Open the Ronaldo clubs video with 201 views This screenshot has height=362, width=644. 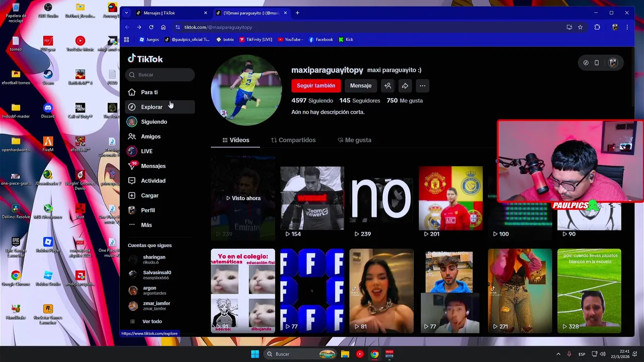coord(451,198)
